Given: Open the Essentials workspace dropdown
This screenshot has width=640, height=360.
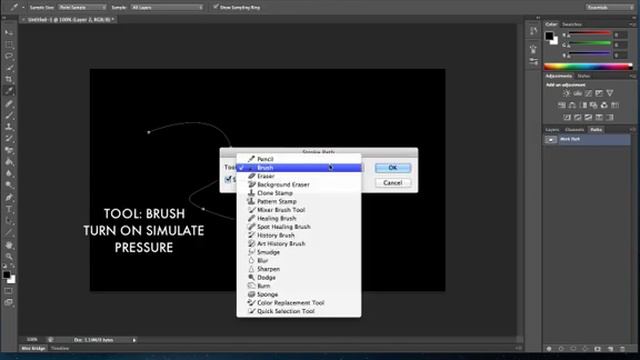Looking at the screenshot, I should 609,7.
